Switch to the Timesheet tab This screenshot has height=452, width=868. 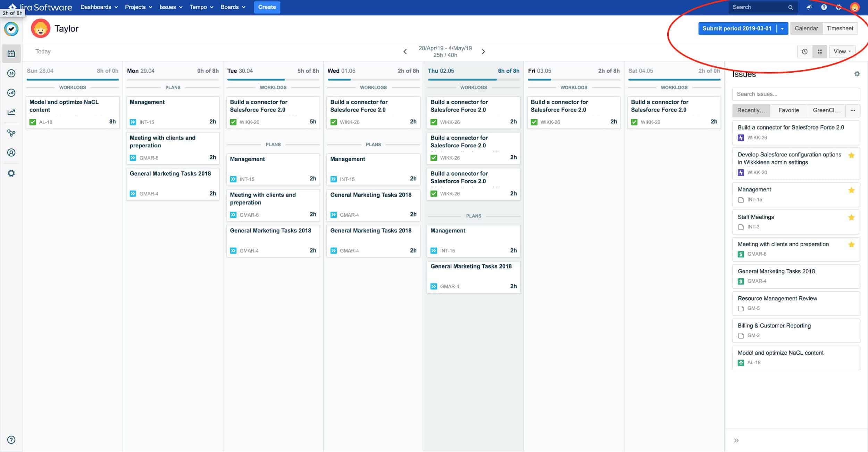tap(840, 28)
